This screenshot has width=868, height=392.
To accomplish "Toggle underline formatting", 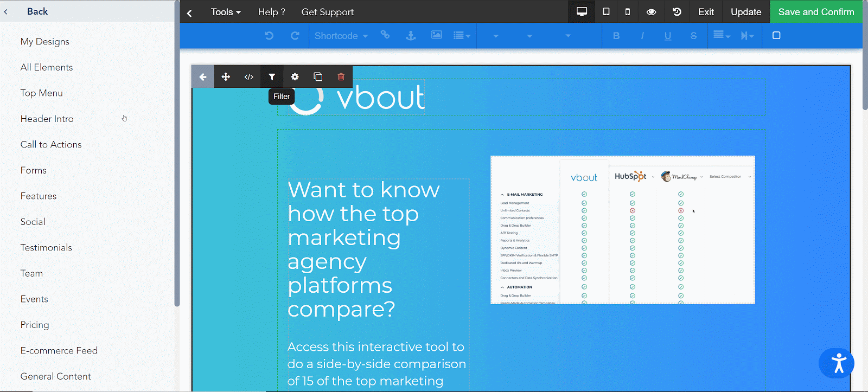I will pyautogui.click(x=668, y=36).
